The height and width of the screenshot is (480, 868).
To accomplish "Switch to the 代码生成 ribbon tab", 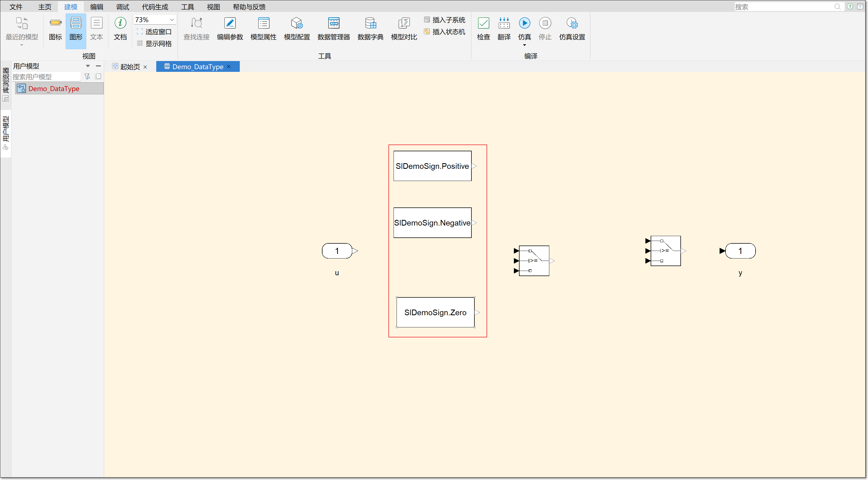I will point(155,7).
